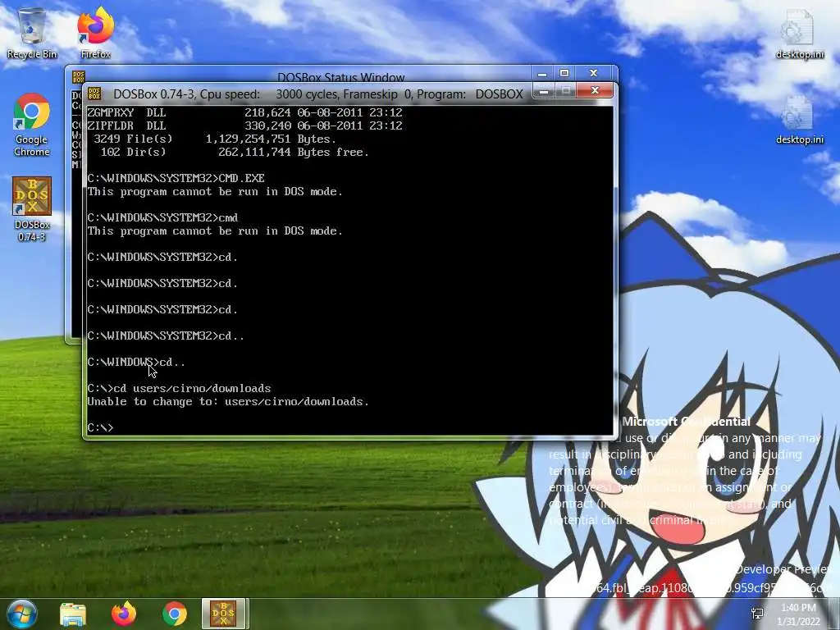Launch Firefox from the taskbar
The image size is (840, 630).
click(124, 614)
